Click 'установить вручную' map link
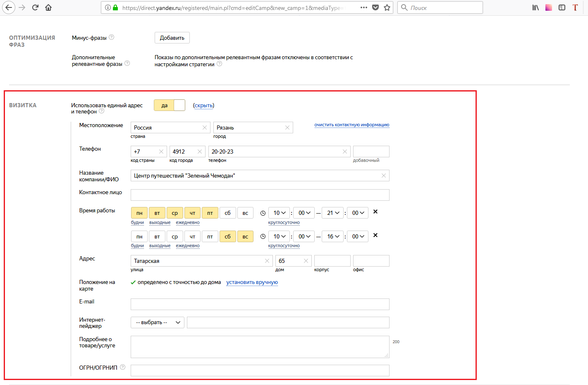 (252, 282)
